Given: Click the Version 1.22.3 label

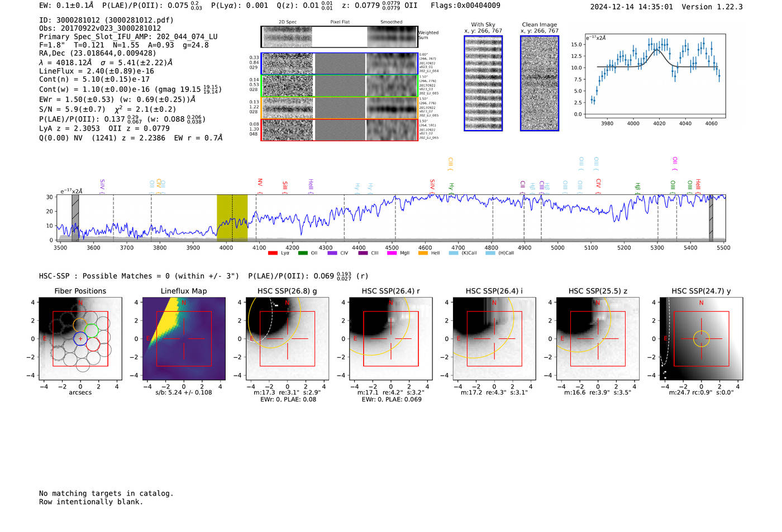Looking at the screenshot, I should 712,7.
